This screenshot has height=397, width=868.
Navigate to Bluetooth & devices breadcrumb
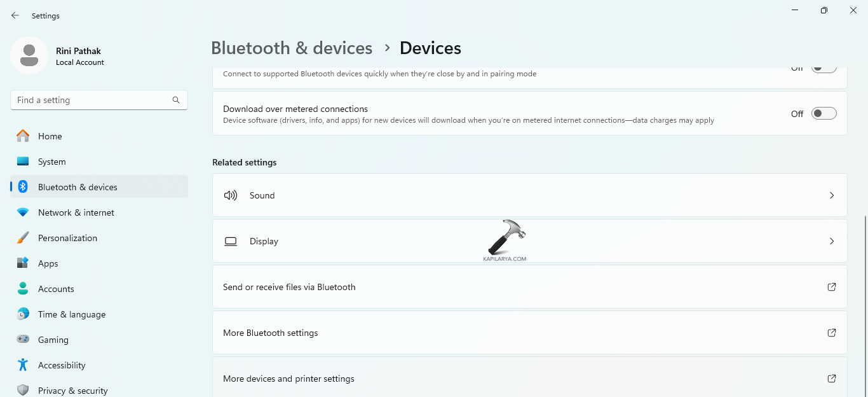[292, 48]
